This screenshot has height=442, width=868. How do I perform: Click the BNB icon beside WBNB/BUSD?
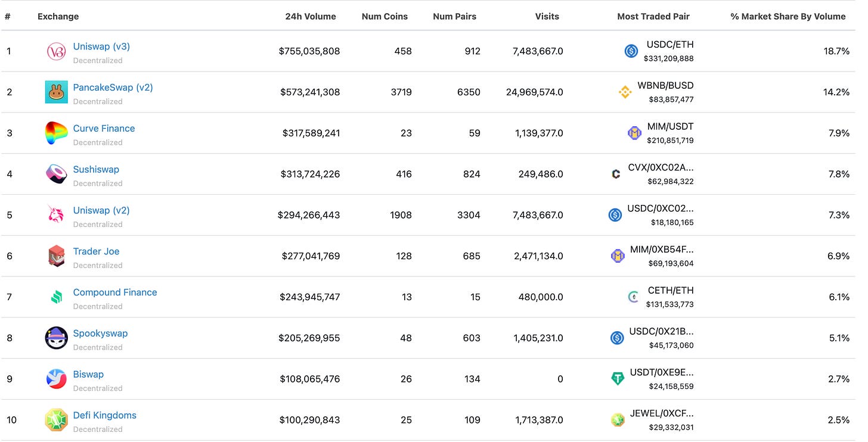point(625,92)
